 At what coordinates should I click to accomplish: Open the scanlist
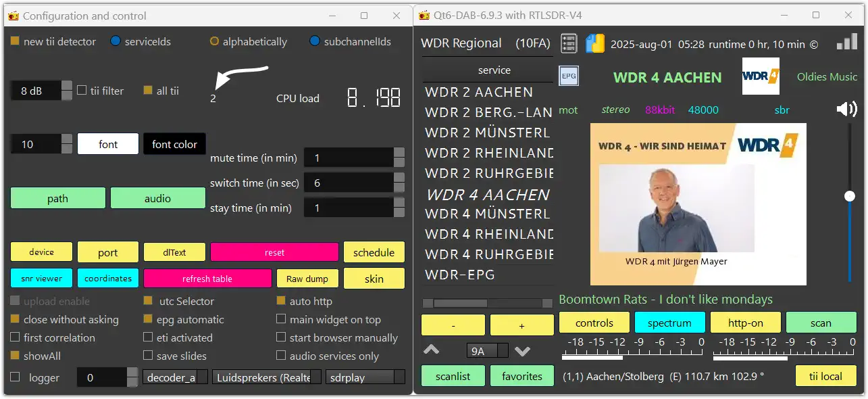click(453, 376)
